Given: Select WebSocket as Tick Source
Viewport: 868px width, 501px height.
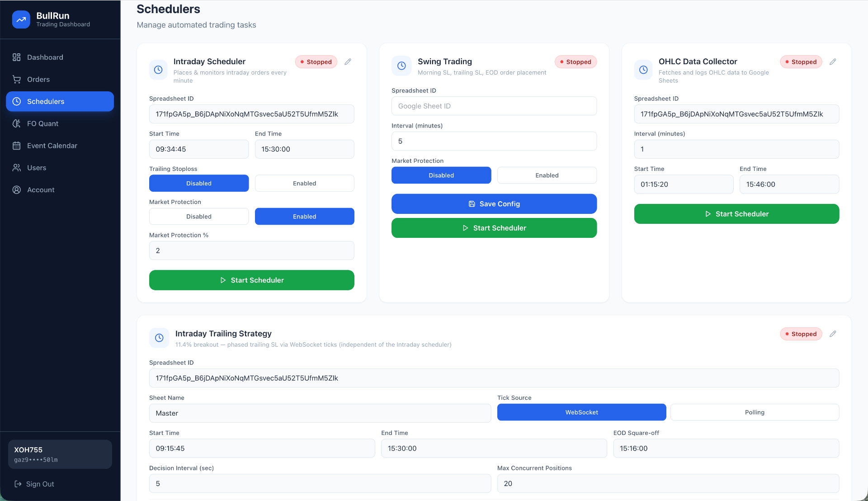Looking at the screenshot, I should [581, 412].
